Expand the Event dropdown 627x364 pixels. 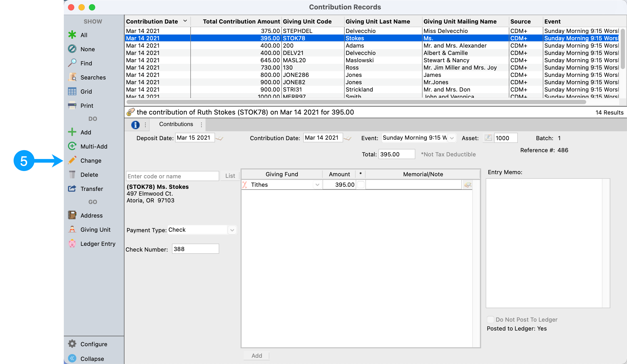452,138
